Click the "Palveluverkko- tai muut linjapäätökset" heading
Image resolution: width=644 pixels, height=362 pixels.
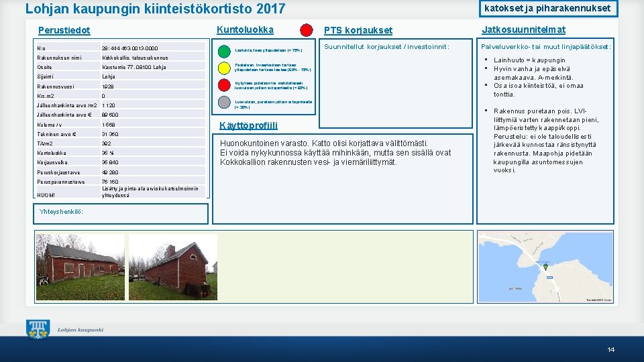546,47
